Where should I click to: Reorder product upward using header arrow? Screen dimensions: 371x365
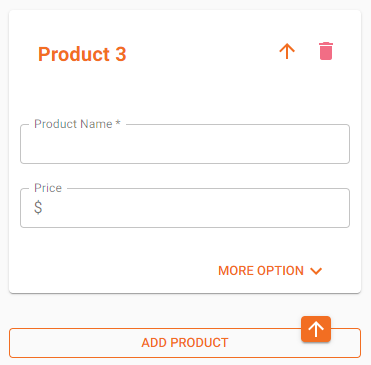287,52
